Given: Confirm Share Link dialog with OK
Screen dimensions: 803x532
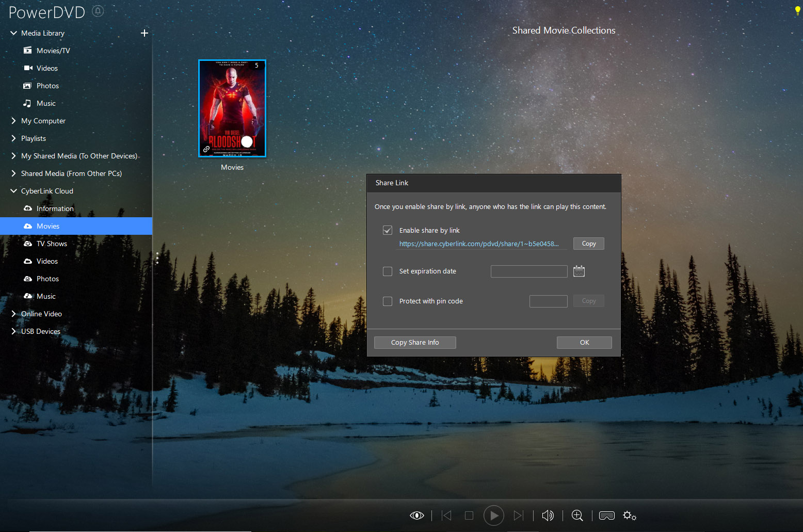Looking at the screenshot, I should (584, 343).
